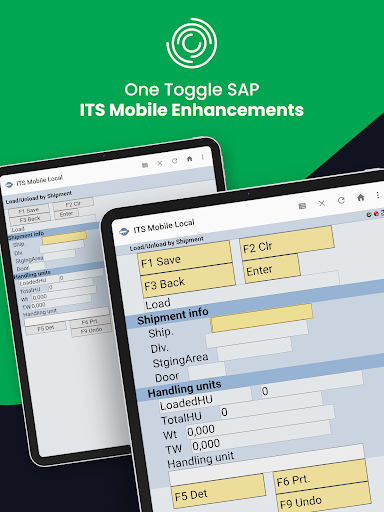Click the large yellow F1 Save button
The height and width of the screenshot is (512, 384).
(185, 258)
